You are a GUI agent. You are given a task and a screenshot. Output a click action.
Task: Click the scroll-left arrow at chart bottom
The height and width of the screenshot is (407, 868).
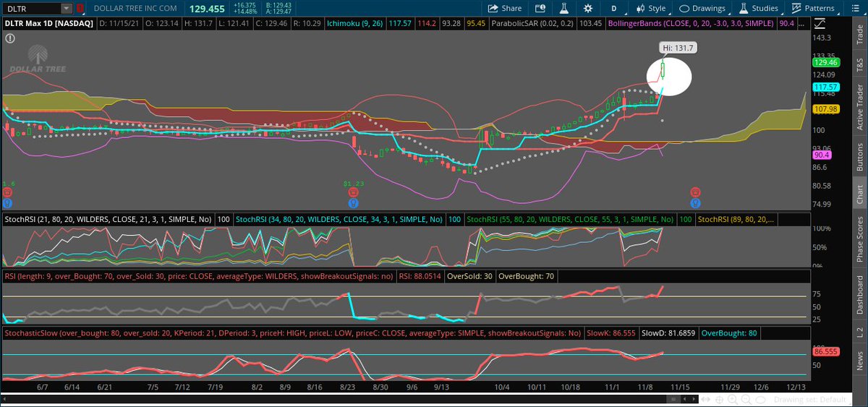click(684, 399)
